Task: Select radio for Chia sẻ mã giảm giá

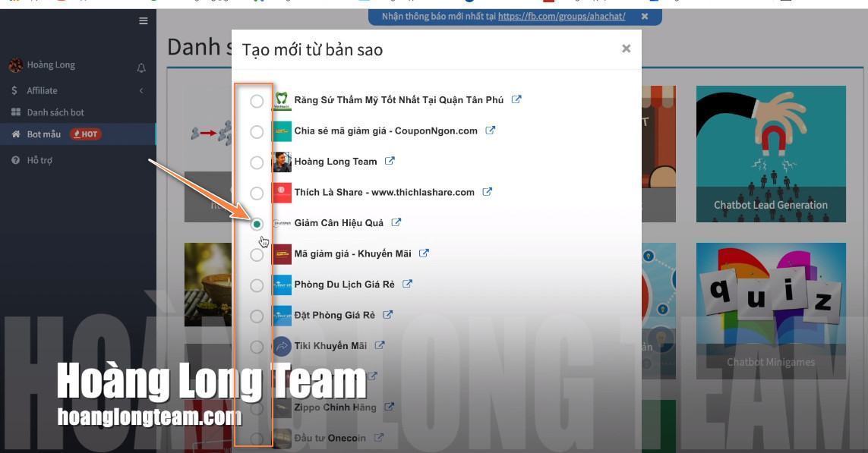Action: click(257, 131)
